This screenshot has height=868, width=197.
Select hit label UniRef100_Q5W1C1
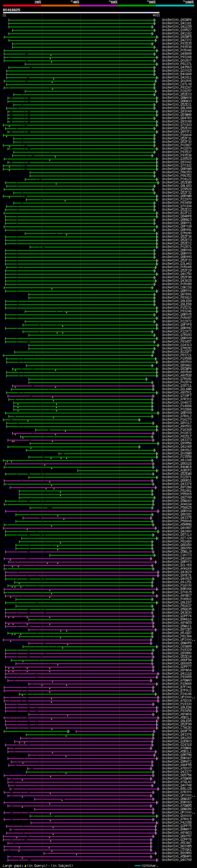pyautogui.click(x=177, y=626)
